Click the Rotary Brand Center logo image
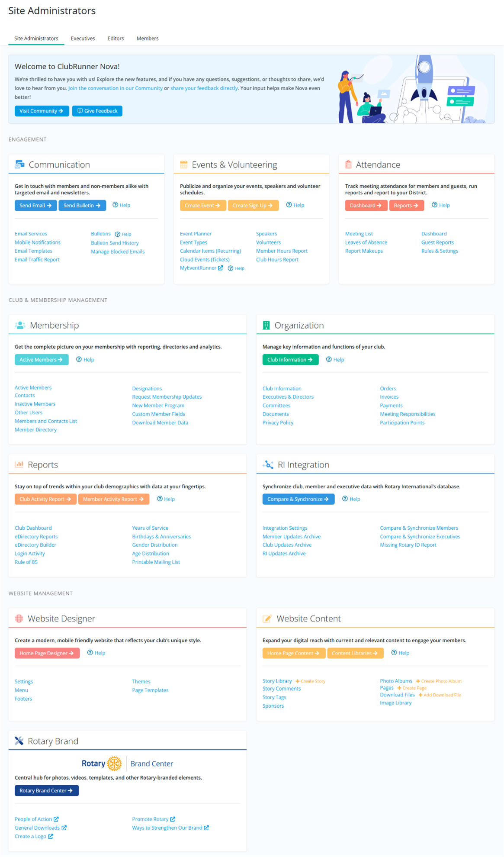 tap(127, 764)
